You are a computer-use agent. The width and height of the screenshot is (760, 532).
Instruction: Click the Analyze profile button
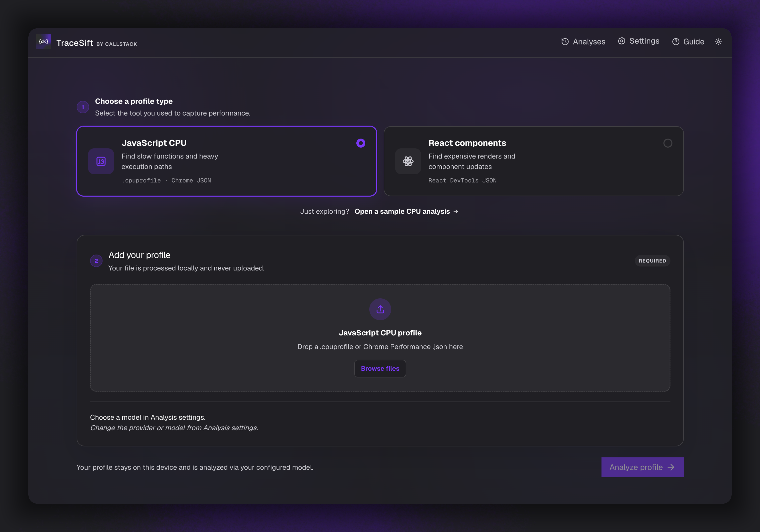[642, 467]
